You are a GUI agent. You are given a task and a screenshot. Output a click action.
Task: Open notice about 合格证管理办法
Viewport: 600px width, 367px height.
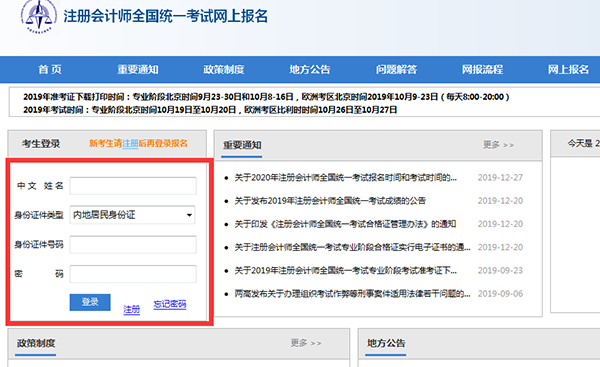(x=345, y=224)
